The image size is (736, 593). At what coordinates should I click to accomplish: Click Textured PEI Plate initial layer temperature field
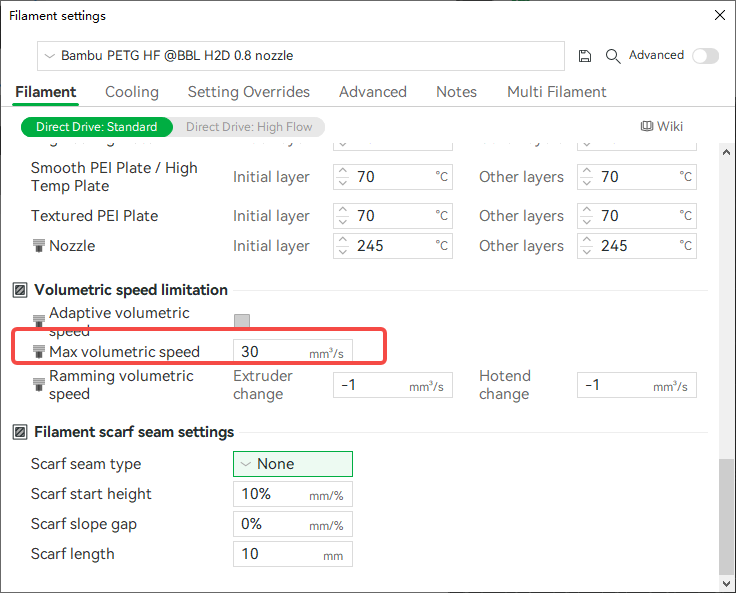click(x=393, y=216)
